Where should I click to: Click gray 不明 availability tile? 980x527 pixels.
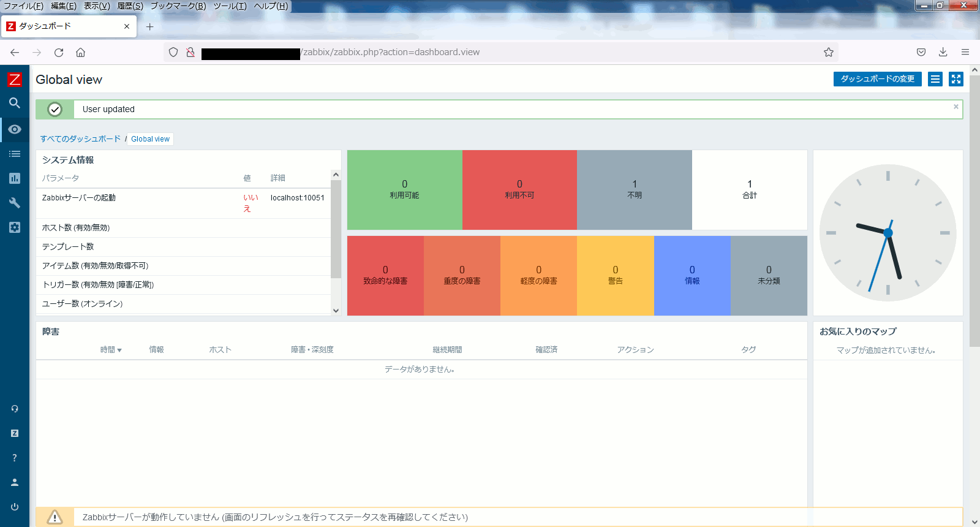(x=635, y=190)
